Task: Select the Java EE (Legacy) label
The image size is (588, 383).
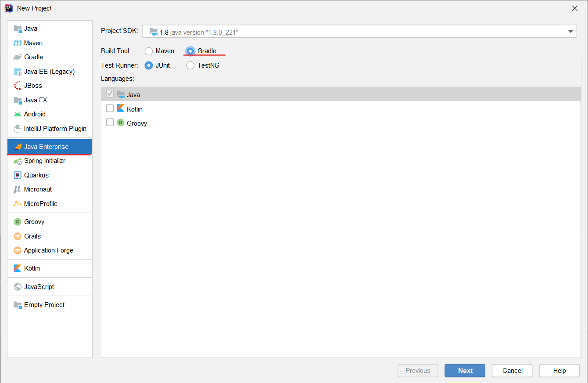Action: pyautogui.click(x=50, y=72)
